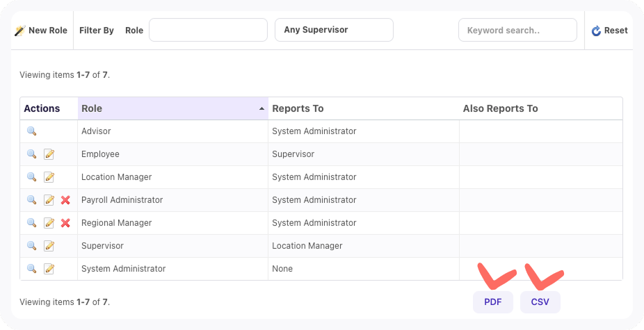Edit the Payroll Administrator role
This screenshot has width=644, height=330.
49,200
